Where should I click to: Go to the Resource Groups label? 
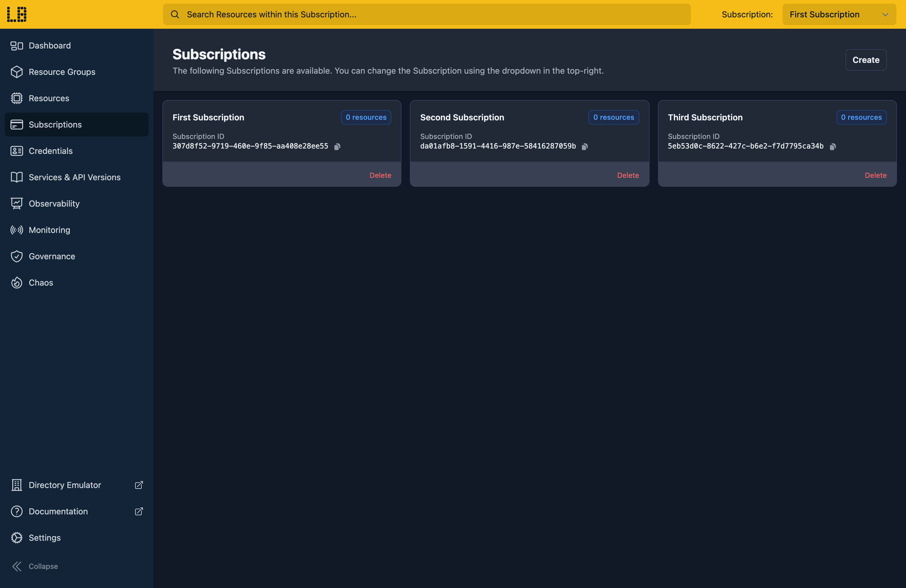pyautogui.click(x=62, y=72)
